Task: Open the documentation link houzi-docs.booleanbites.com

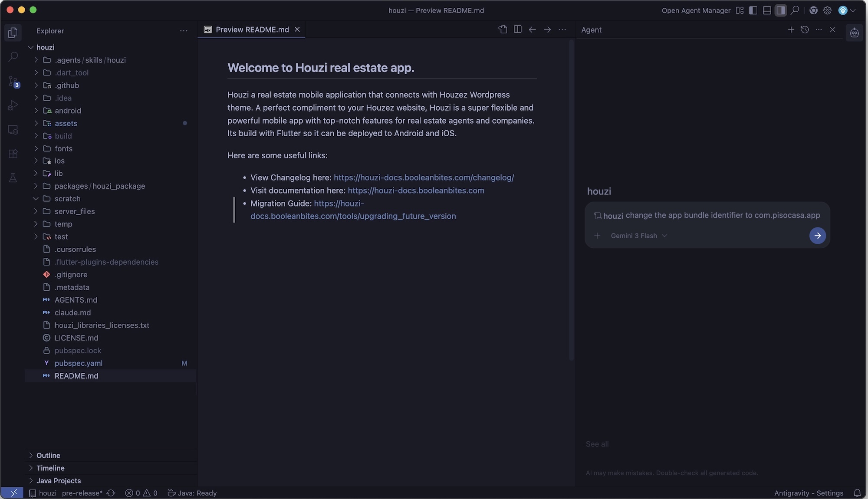Action: [416, 190]
